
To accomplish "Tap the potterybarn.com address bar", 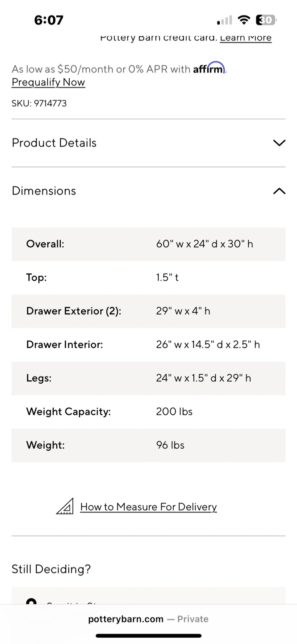I will [x=148, y=619].
